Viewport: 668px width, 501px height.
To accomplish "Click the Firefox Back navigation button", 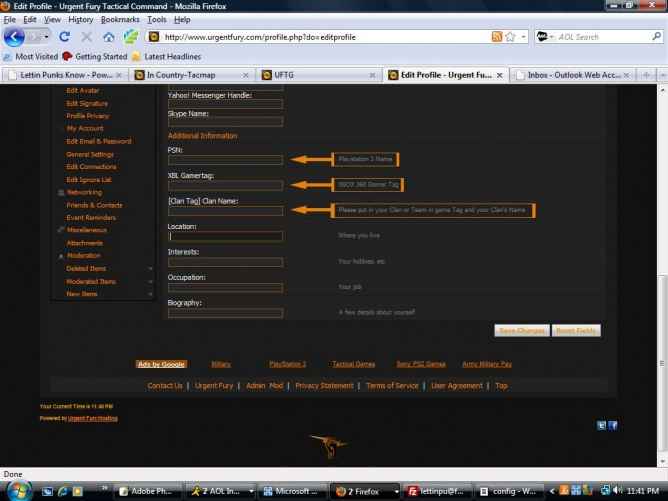I will tap(14, 37).
